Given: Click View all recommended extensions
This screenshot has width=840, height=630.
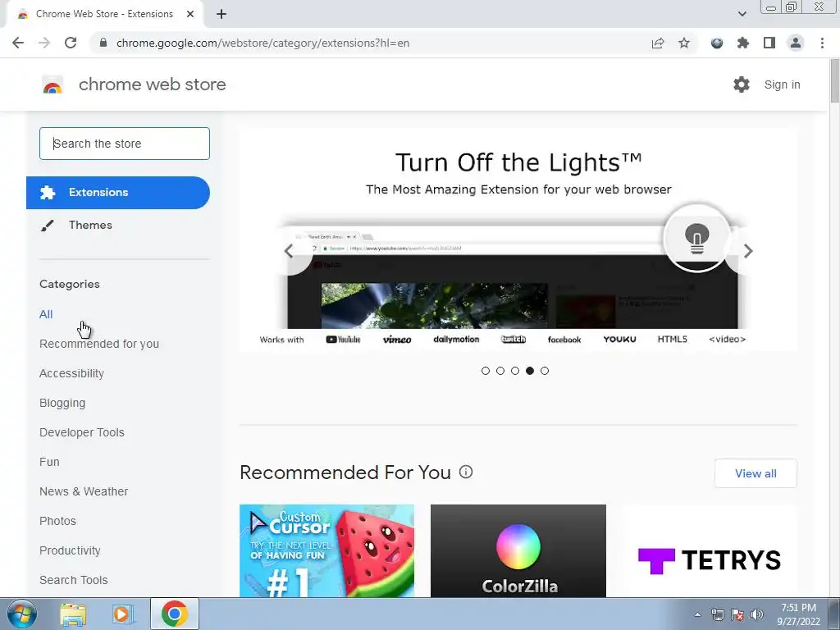Looking at the screenshot, I should pos(756,473).
